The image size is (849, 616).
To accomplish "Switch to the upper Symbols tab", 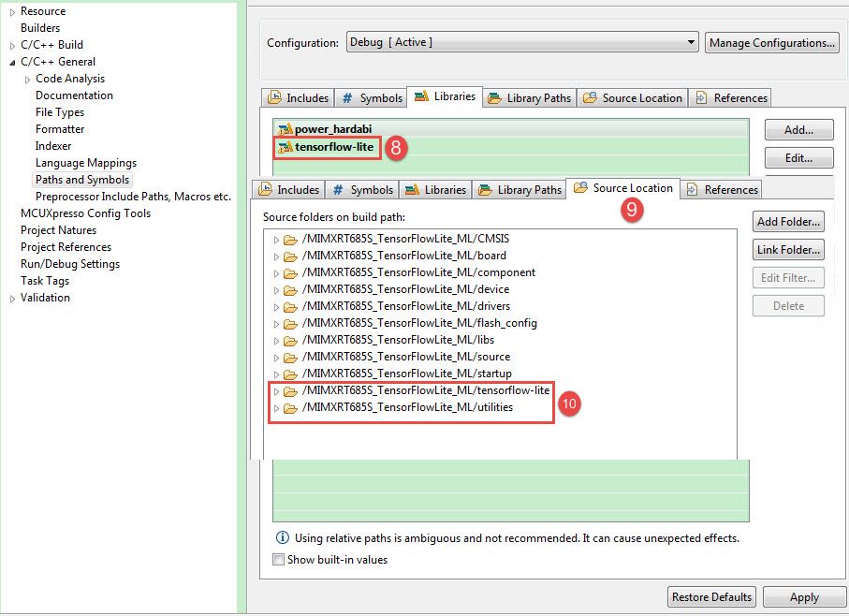I will pyautogui.click(x=371, y=98).
